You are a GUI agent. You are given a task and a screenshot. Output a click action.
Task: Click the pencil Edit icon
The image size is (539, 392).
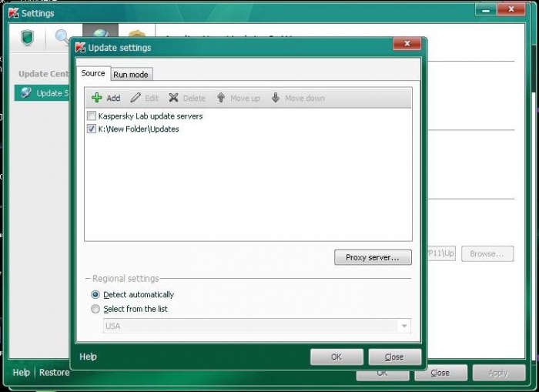[136, 98]
